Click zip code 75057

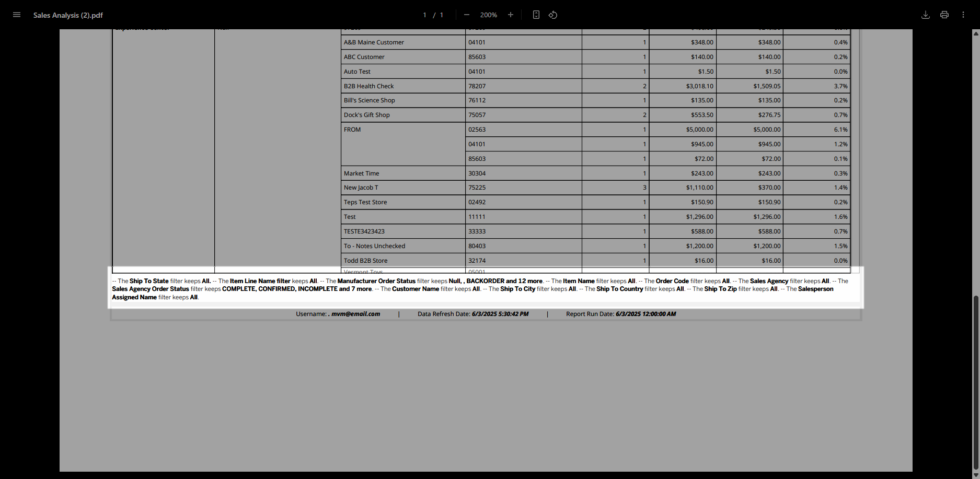point(477,115)
